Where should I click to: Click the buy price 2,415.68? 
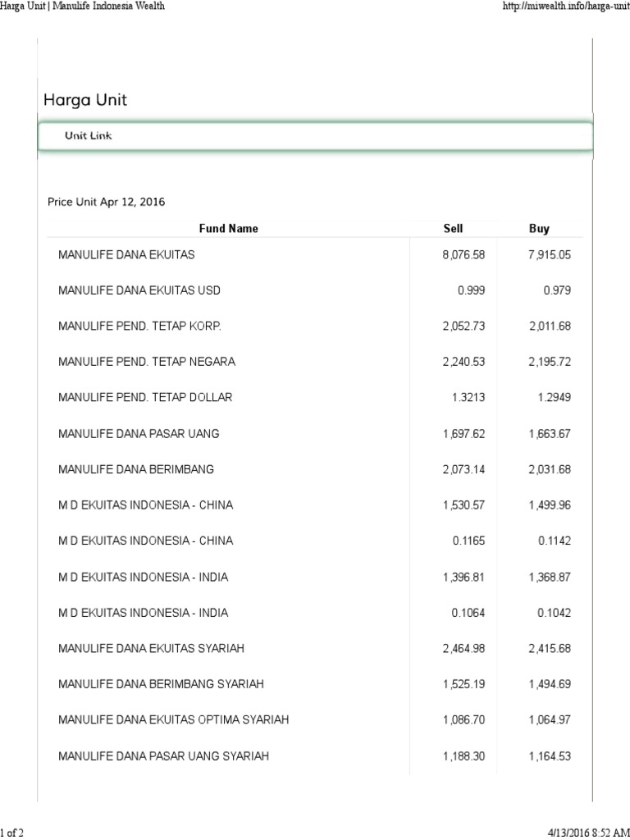tap(550, 648)
